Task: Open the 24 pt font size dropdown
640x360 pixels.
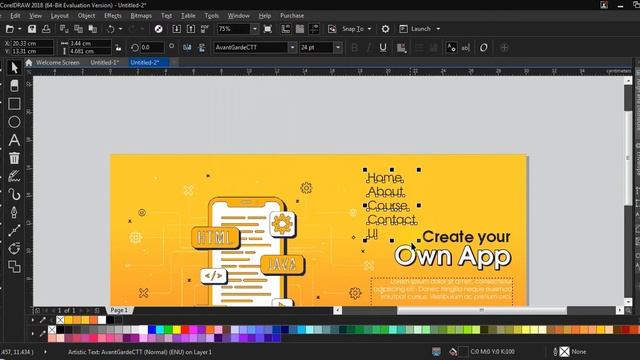Action: coord(338,48)
